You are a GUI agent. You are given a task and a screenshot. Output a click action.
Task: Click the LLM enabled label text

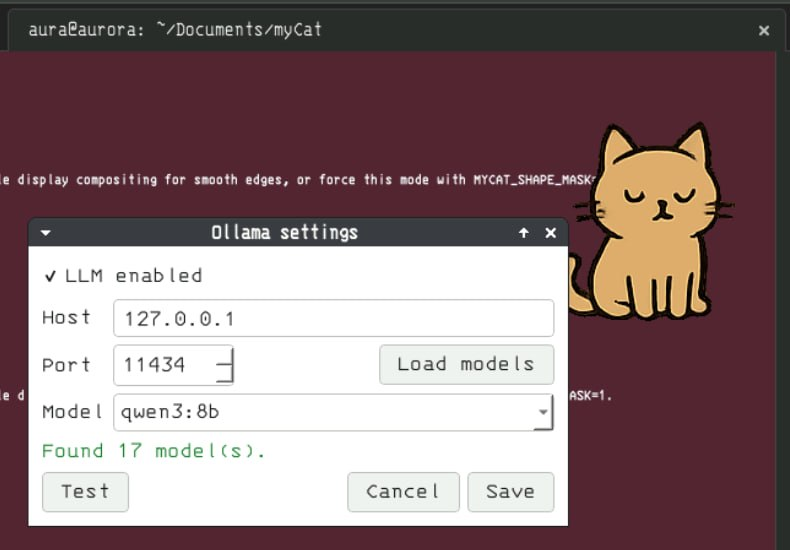click(x=134, y=276)
